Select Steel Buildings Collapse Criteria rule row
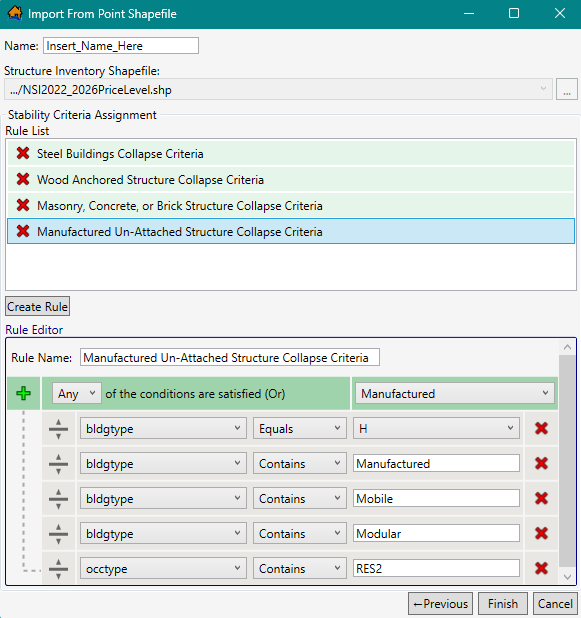Viewport: 581px width, 618px height. click(291, 153)
